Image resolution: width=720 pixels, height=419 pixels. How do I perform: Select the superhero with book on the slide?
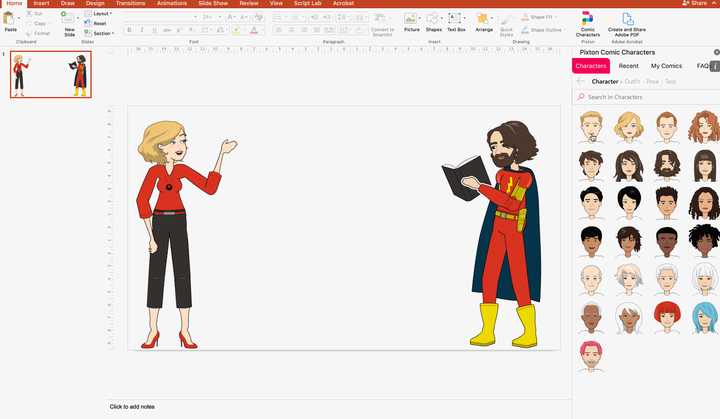pyautogui.click(x=492, y=234)
